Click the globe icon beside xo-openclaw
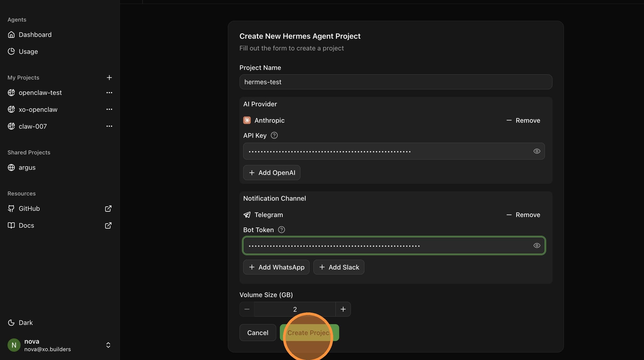 (11, 109)
